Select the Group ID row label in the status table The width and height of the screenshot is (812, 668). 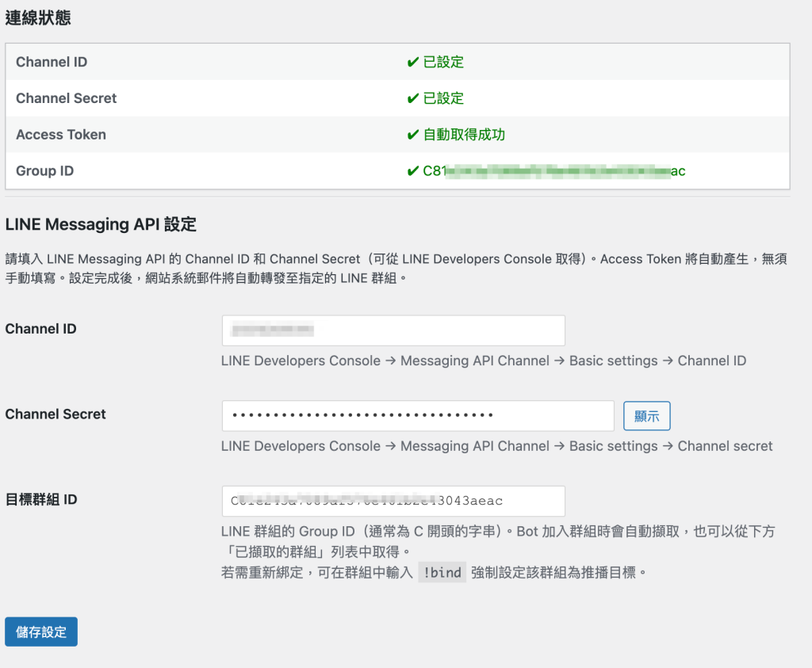point(44,171)
